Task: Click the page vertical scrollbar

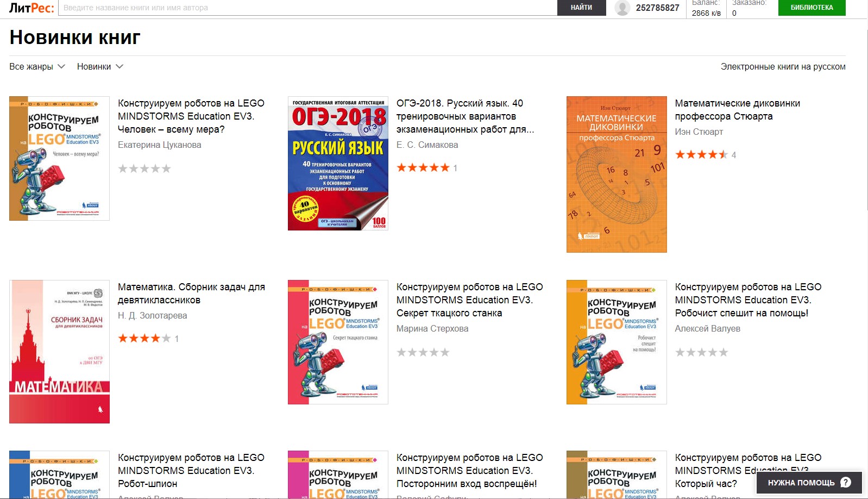Action: [865, 120]
